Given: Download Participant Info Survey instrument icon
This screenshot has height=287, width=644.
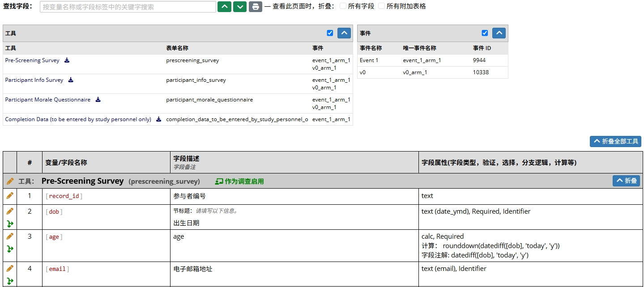Looking at the screenshot, I should [71, 80].
